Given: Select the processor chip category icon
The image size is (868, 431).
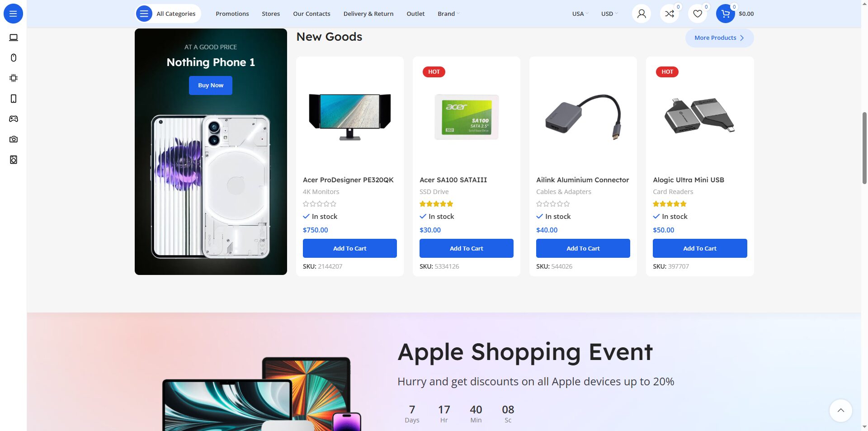Looking at the screenshot, I should [14, 78].
